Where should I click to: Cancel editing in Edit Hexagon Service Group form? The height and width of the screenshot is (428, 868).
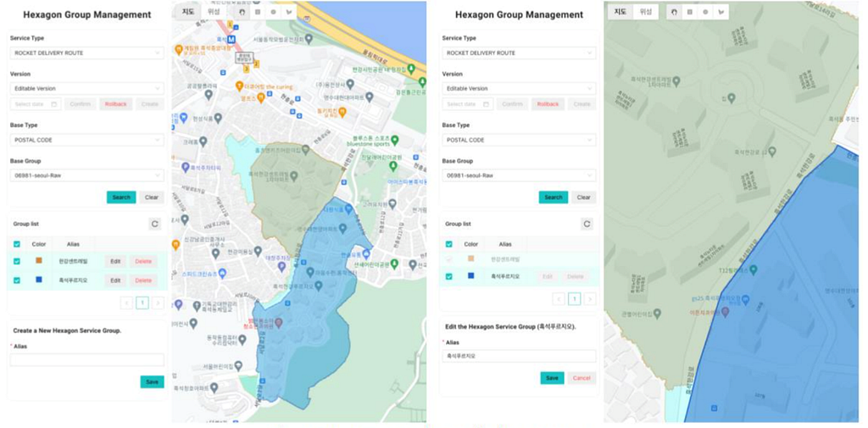click(581, 378)
